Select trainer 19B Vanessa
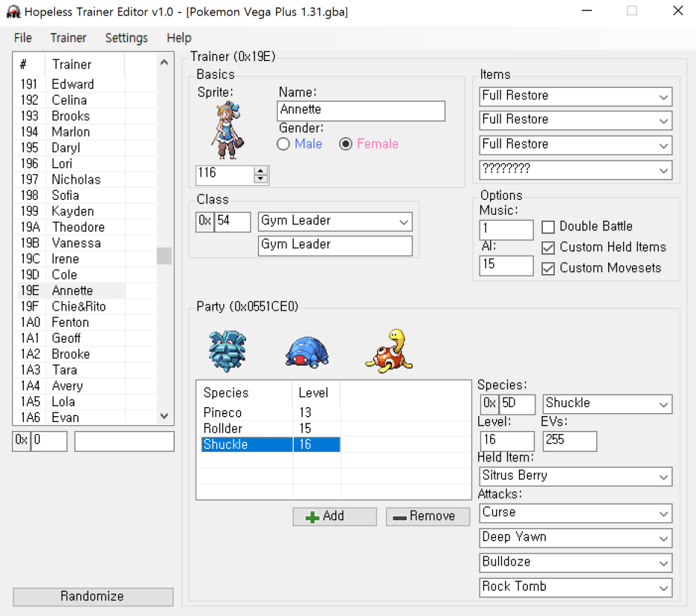The height and width of the screenshot is (616, 696). (x=86, y=243)
